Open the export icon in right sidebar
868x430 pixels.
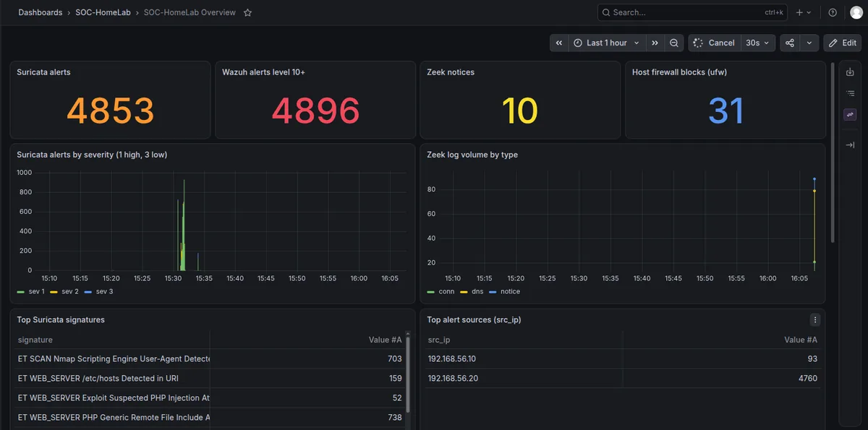point(850,72)
